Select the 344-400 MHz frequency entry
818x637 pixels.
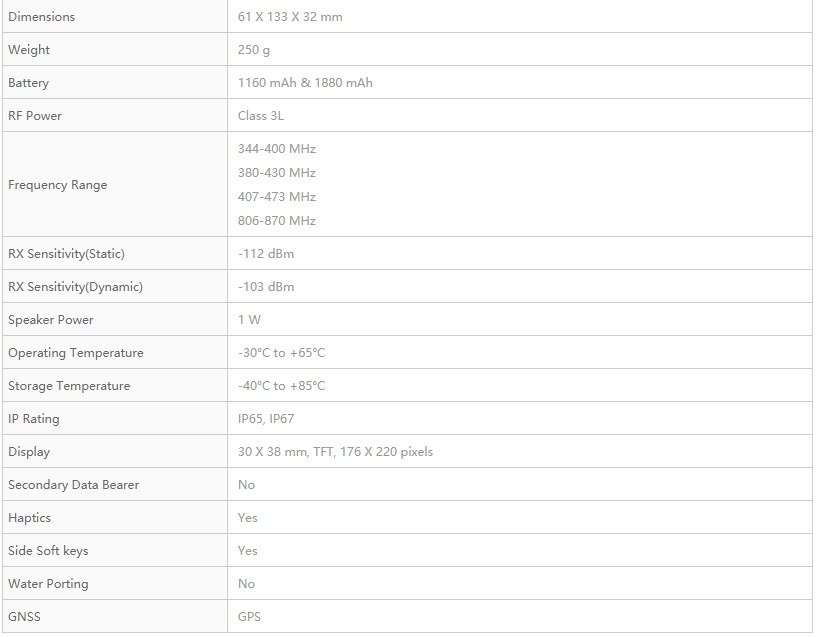pyautogui.click(x=276, y=149)
